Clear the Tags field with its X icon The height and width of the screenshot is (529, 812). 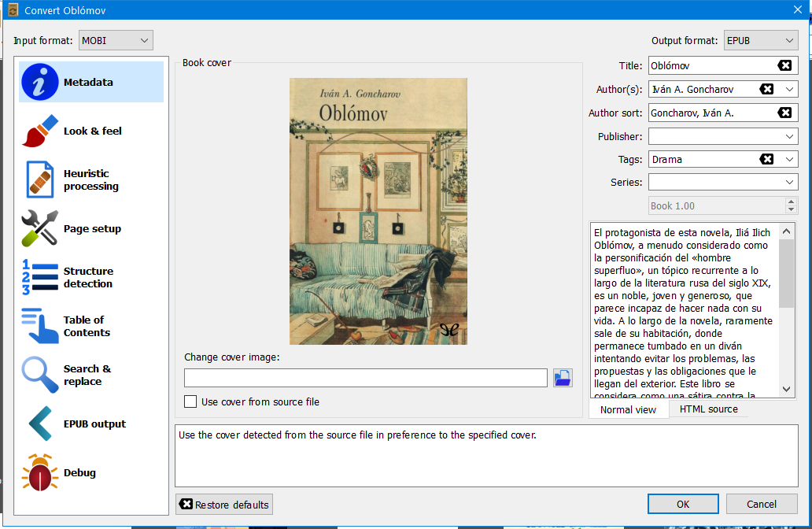(766, 159)
